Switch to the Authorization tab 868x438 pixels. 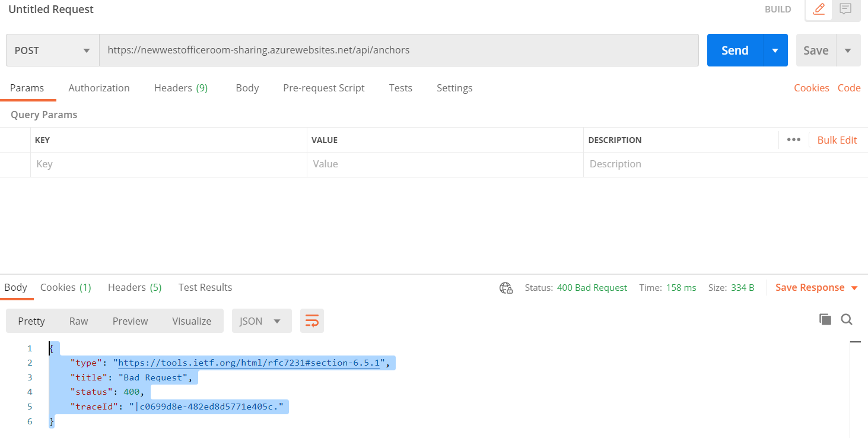98,87
